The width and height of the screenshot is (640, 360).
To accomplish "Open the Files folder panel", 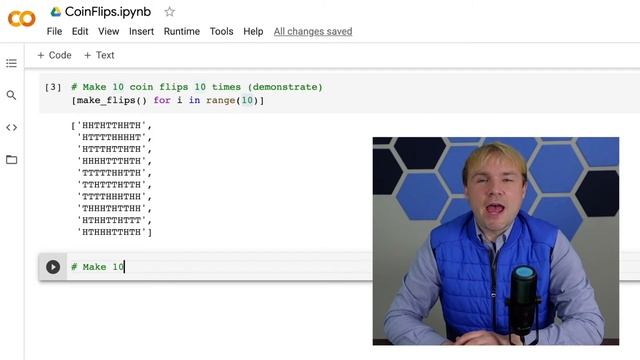I will coord(11,159).
